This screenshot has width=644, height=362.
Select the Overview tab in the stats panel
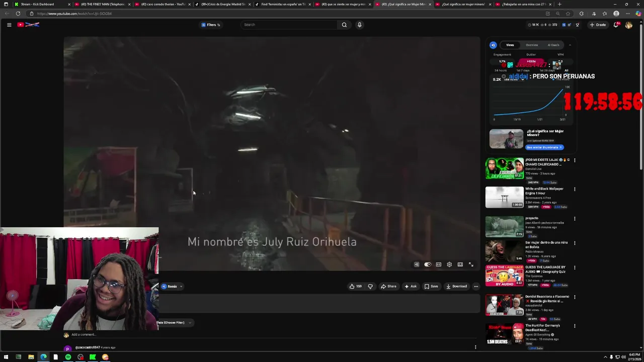(532, 45)
